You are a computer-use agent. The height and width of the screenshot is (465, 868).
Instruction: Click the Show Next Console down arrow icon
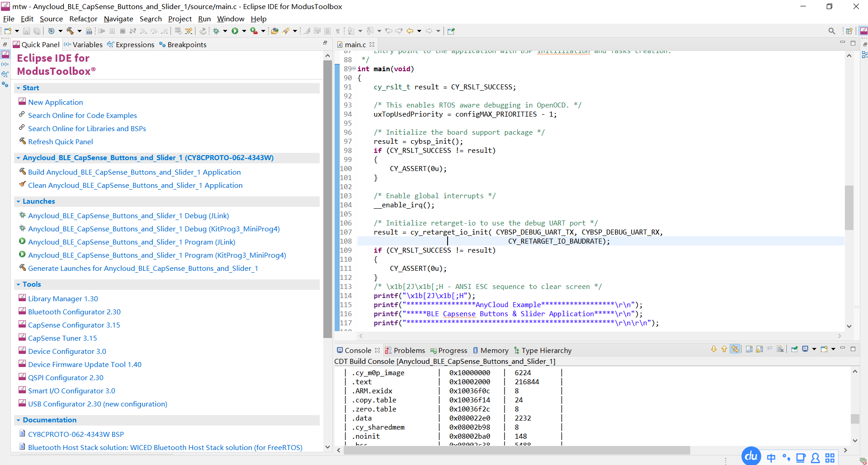click(714, 349)
